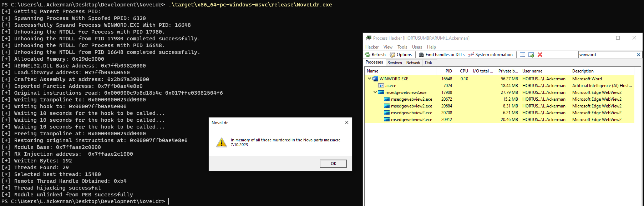Sort by Description column header
644x206 pixels.
point(602,71)
